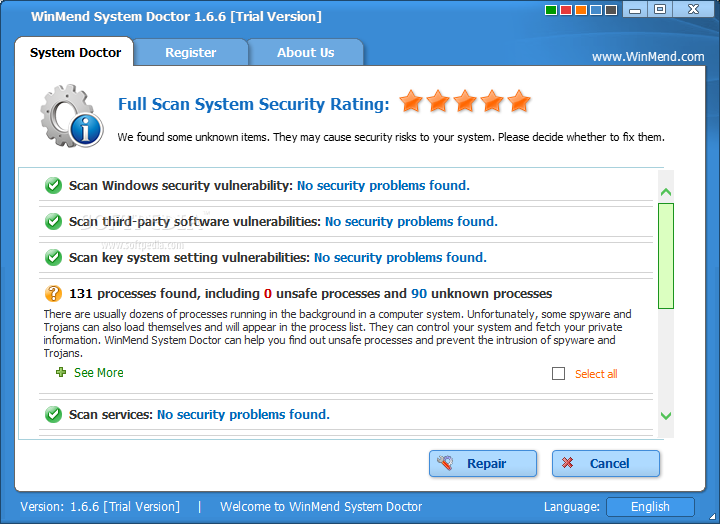This screenshot has width=720, height=524.
Task: Visit the www.WinMend.com link
Action: coord(648,56)
